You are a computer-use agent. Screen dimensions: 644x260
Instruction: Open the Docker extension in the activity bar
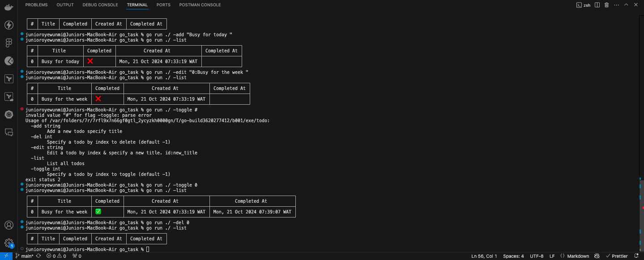(x=9, y=8)
